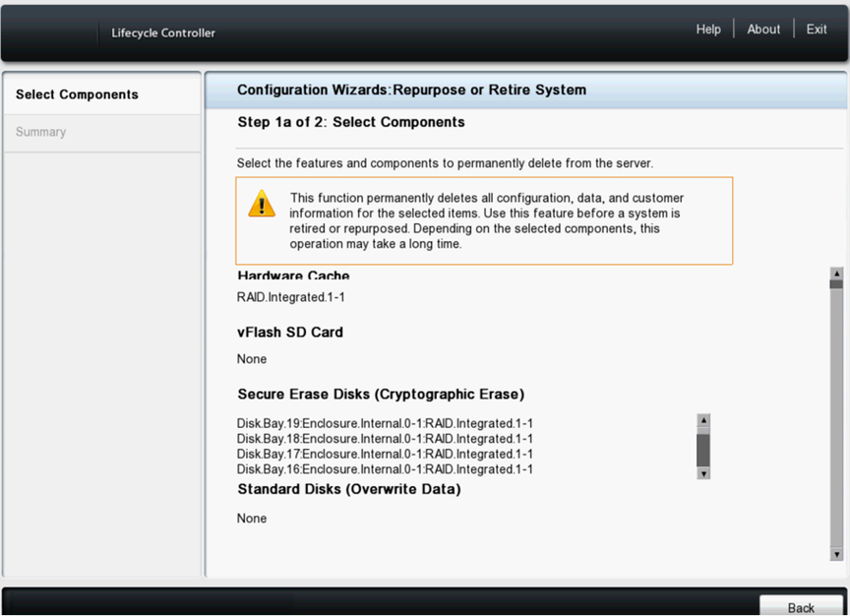Click Exit in the top bar
The image size is (850, 616).
coord(816,30)
